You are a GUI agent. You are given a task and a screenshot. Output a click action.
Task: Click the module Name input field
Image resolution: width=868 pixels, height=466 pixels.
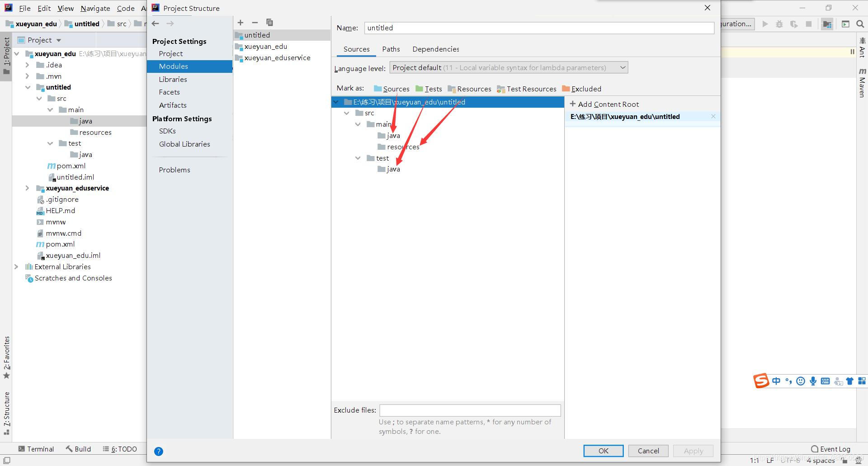[x=539, y=28]
